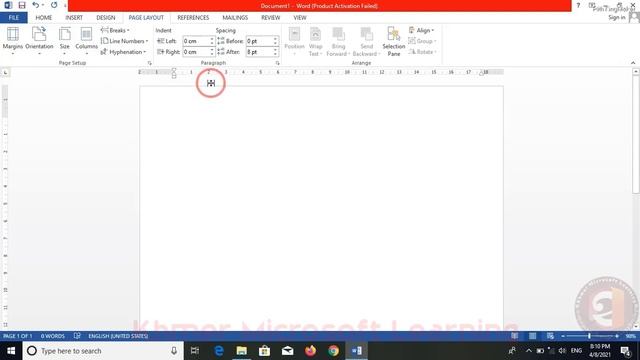Open the Hyphenation dropdown
This screenshot has width=640, height=360.
pyautogui.click(x=123, y=52)
